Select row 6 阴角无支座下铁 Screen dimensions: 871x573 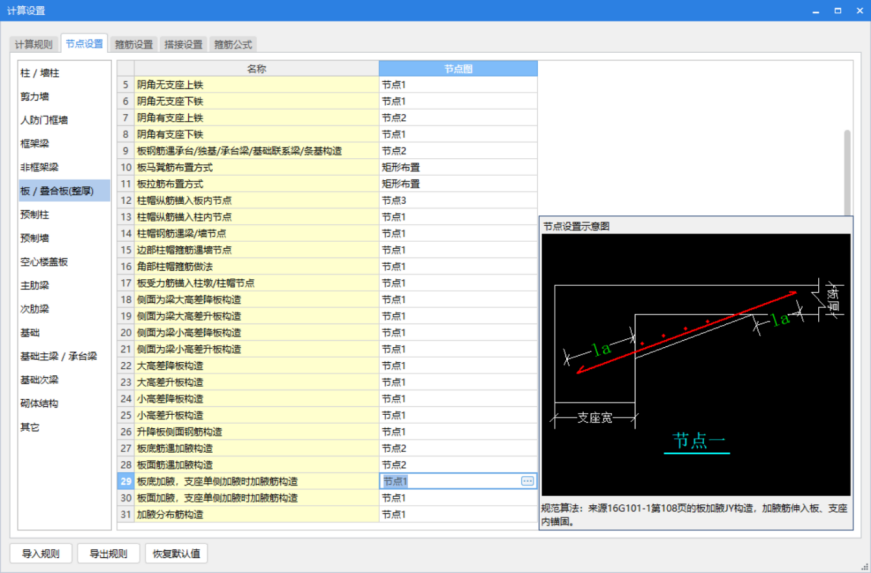click(257, 101)
